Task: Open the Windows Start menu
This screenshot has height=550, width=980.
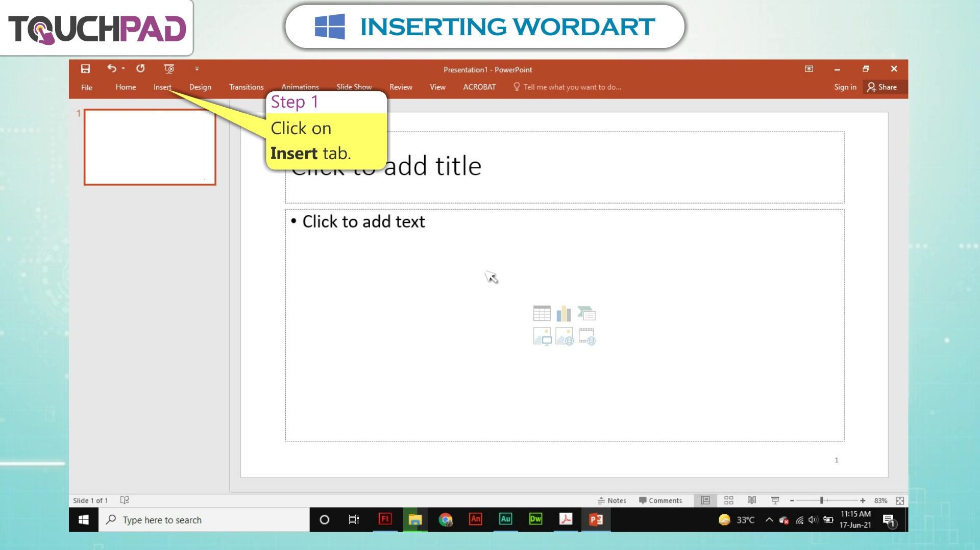Action: click(x=84, y=519)
